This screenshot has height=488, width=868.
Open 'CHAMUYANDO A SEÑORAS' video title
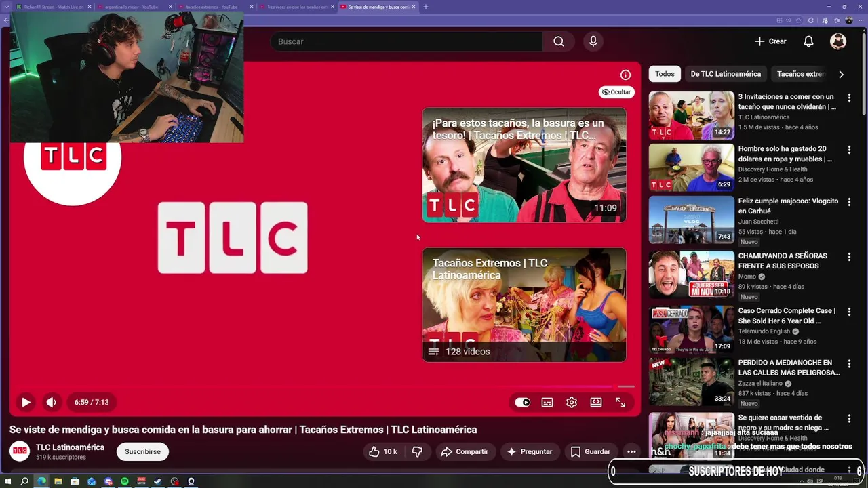click(x=783, y=261)
